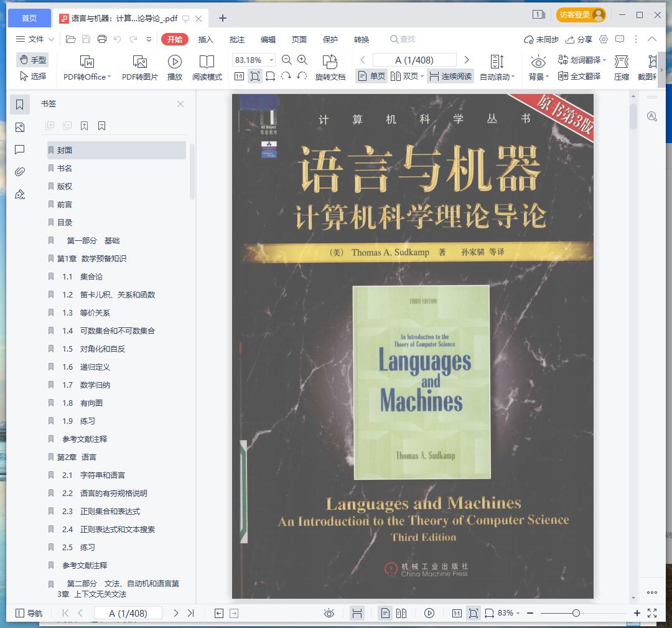Rotate page clockwise icon
Image resolution: width=672 pixels, height=628 pixels.
tap(286, 77)
